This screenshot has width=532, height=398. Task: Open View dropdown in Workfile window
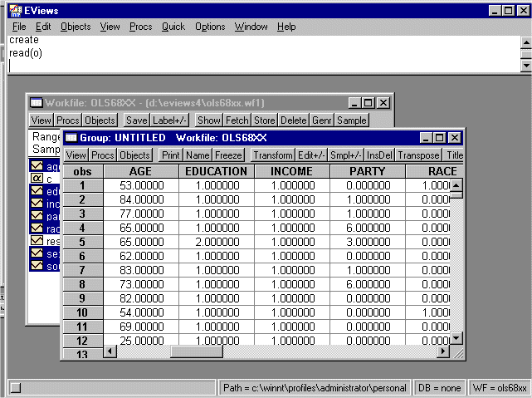[41, 120]
